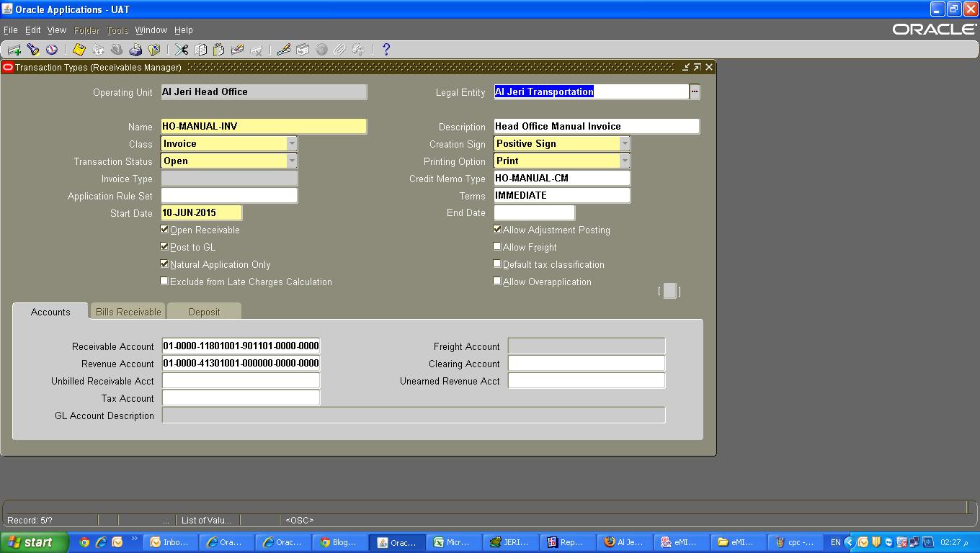The width and height of the screenshot is (980, 553).
Task: Open the Outlook quick launch icon
Action: pyautogui.click(x=117, y=542)
